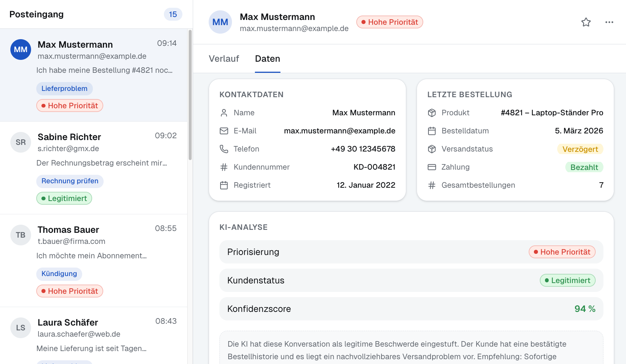This screenshot has width=626, height=364.
Task: Switch to the Verlauf tab
Action: click(224, 58)
